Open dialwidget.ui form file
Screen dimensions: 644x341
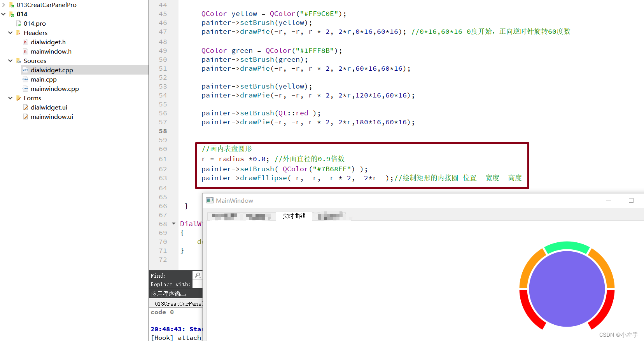tap(49, 107)
